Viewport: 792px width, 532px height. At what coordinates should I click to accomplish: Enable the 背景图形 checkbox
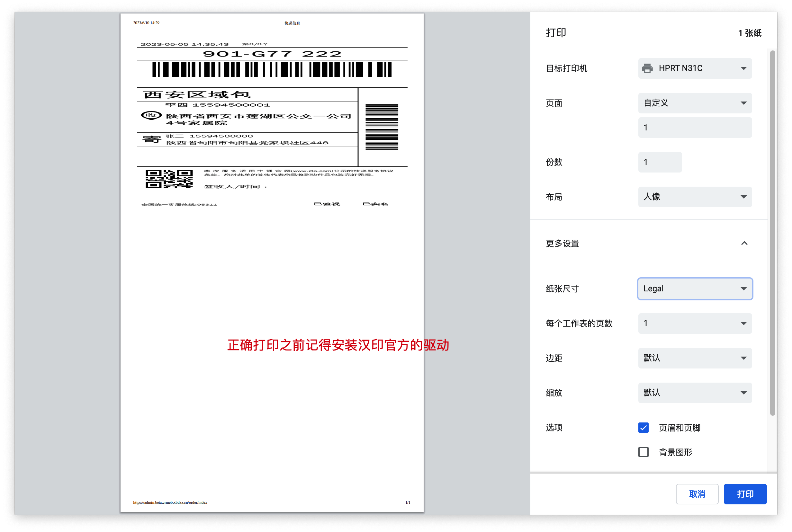[643, 452]
